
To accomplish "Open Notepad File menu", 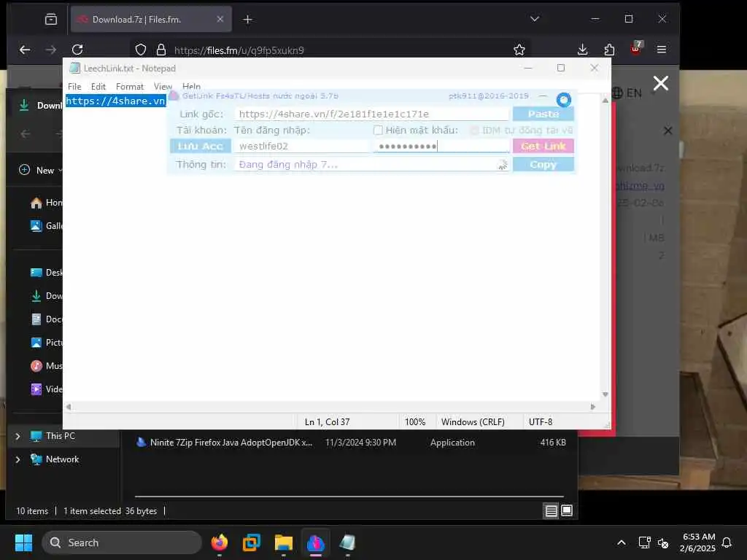I will coord(74,86).
